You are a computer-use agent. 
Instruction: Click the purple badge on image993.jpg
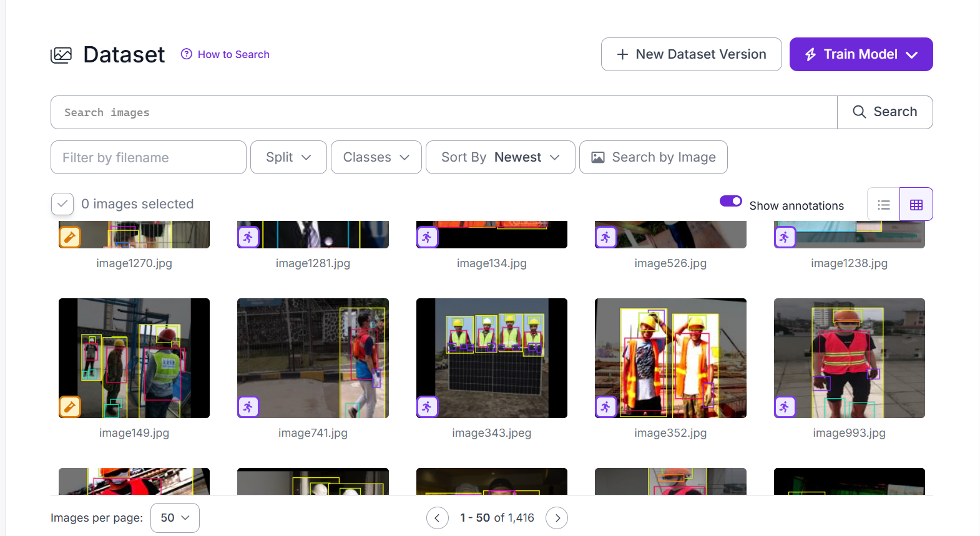click(785, 407)
